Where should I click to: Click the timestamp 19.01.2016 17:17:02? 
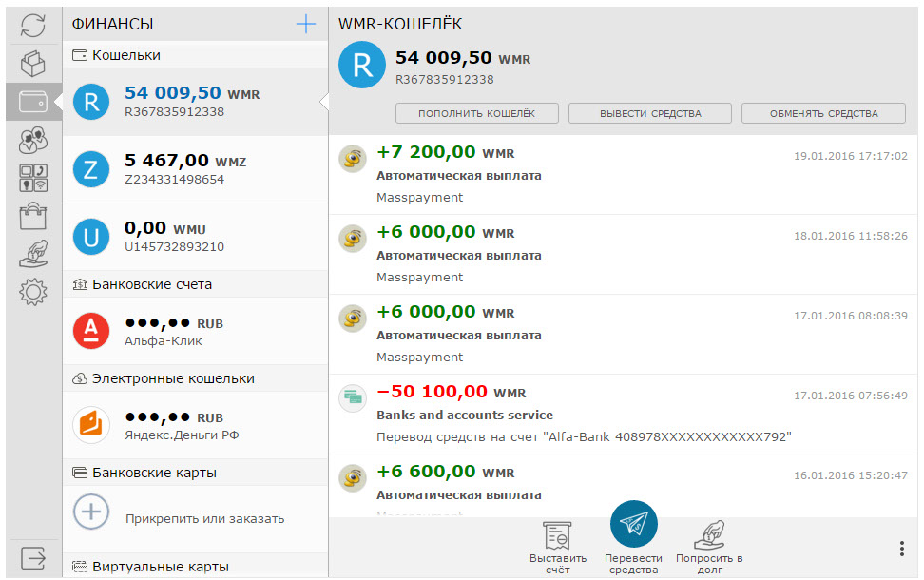click(851, 156)
